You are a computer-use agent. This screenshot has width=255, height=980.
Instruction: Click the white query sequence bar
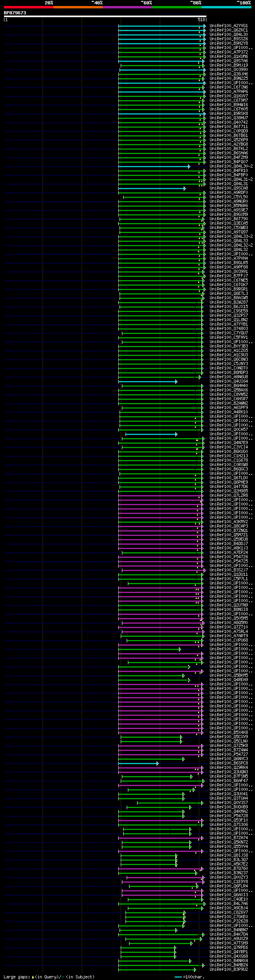coord(105,16)
